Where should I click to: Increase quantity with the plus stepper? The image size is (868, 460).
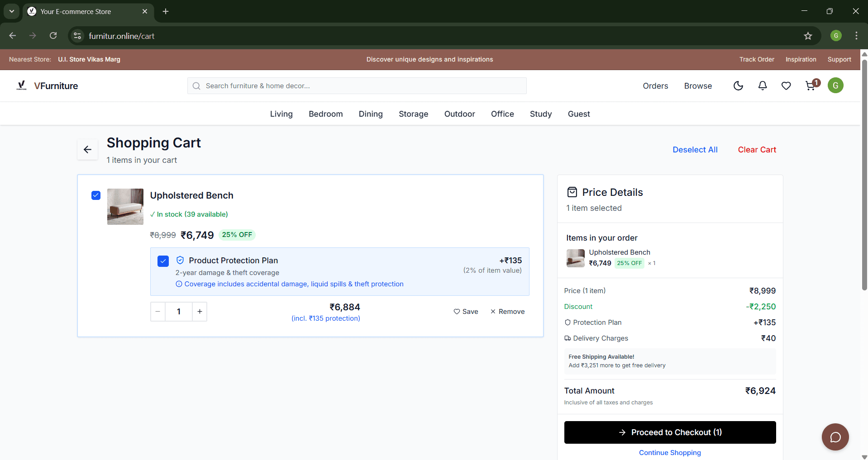point(199,311)
